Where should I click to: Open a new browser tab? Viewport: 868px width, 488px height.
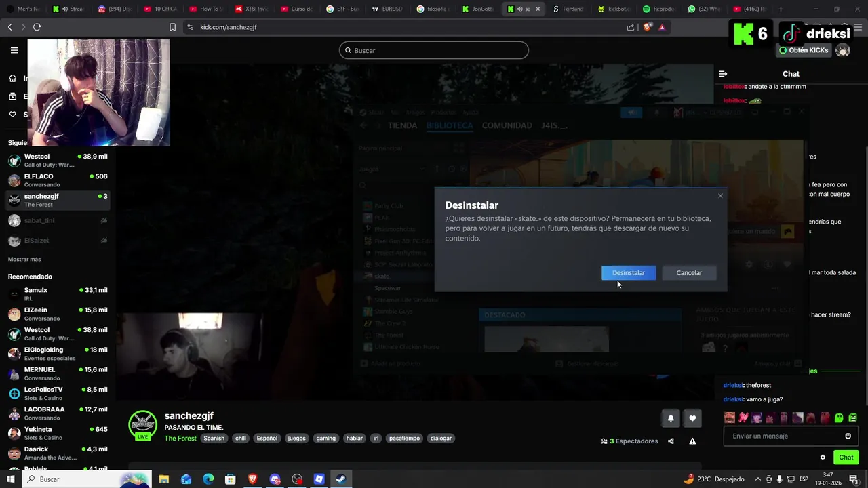[781, 9]
